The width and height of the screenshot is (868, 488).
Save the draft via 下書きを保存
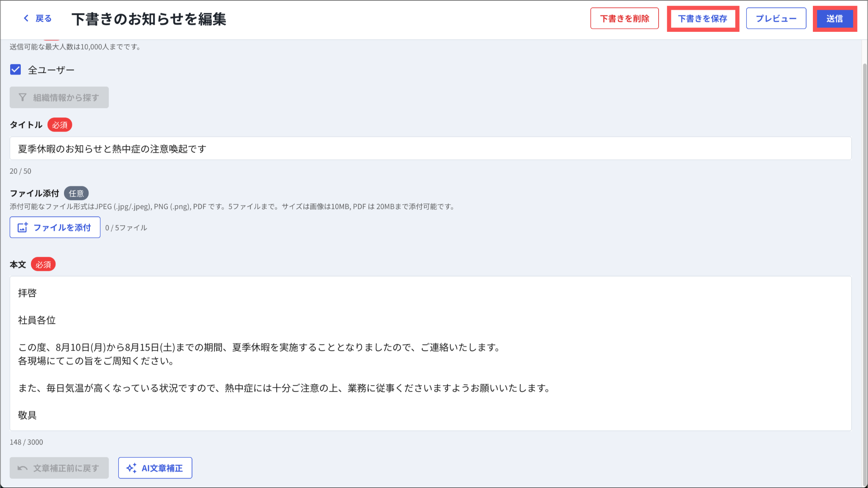click(702, 19)
